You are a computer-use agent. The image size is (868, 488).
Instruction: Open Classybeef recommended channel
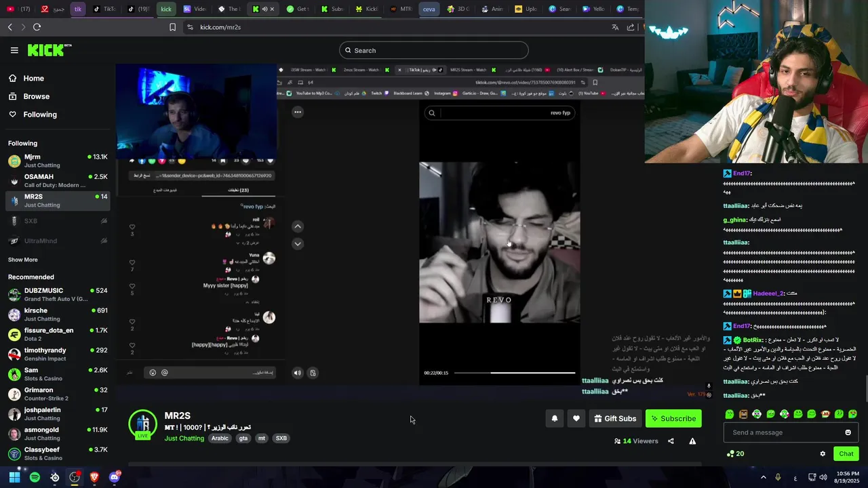[58, 453]
